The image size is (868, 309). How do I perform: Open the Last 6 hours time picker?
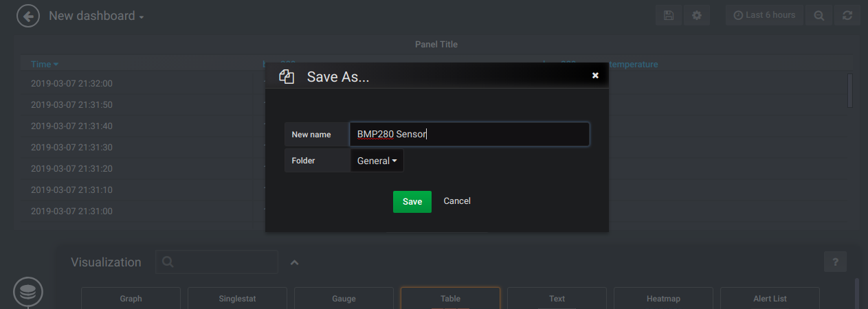pos(764,15)
